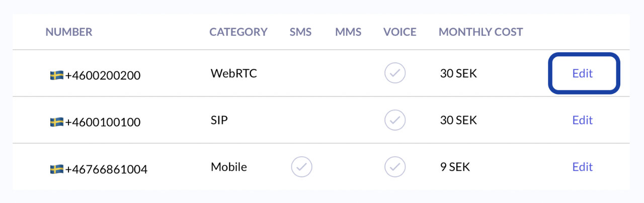Click Swedish flag beside +46766861004
Viewport: 644px width, 203px height.
point(56,169)
